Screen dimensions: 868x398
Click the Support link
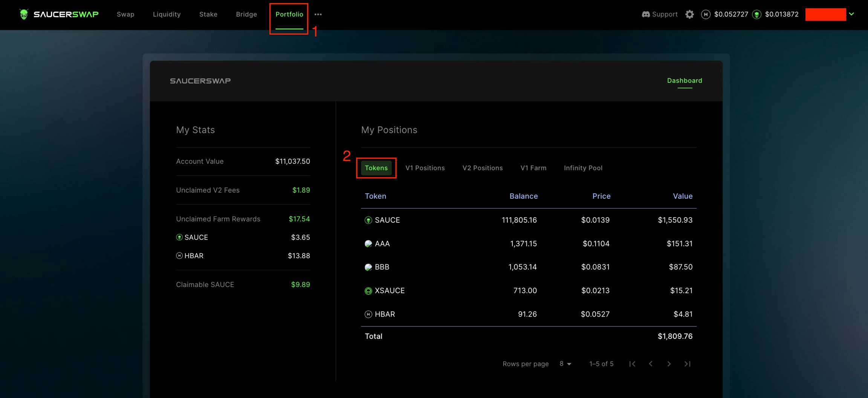[665, 14]
